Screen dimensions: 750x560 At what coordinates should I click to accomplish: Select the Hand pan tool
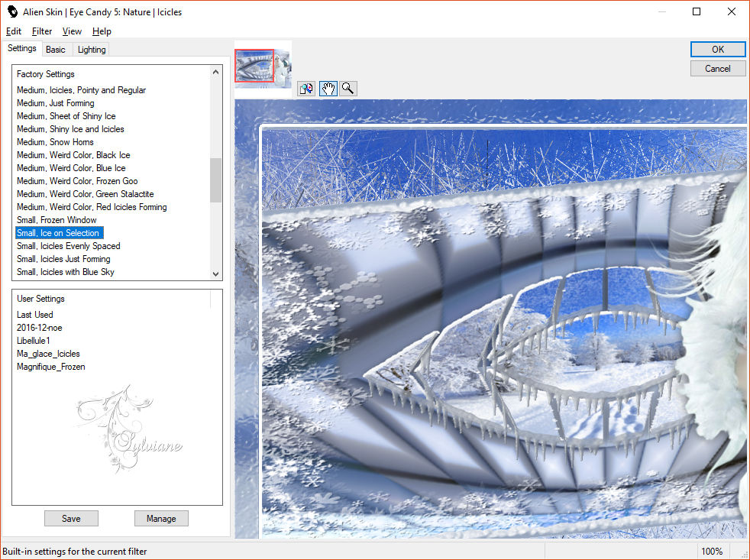(x=328, y=89)
